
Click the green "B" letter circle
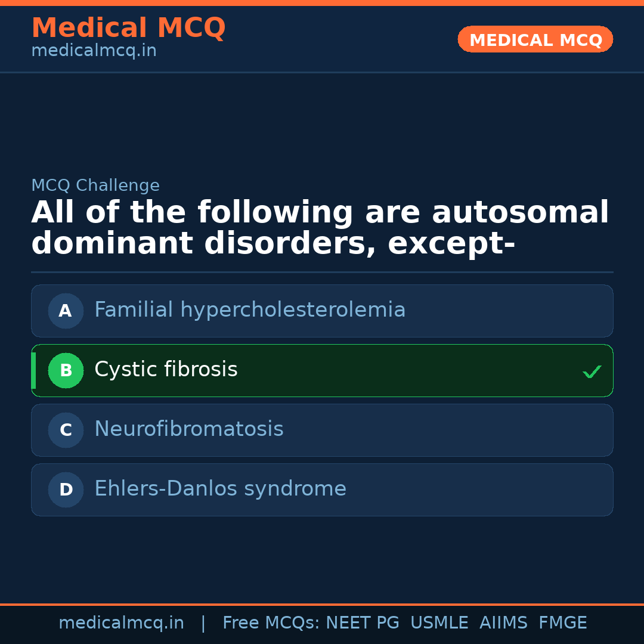pyautogui.click(x=66, y=370)
